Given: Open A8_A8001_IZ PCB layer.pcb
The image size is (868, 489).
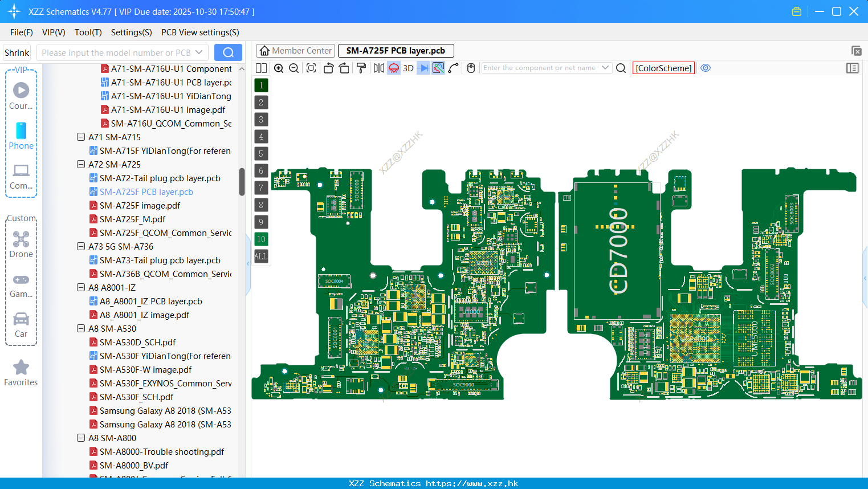Looking at the screenshot, I should tap(150, 301).
